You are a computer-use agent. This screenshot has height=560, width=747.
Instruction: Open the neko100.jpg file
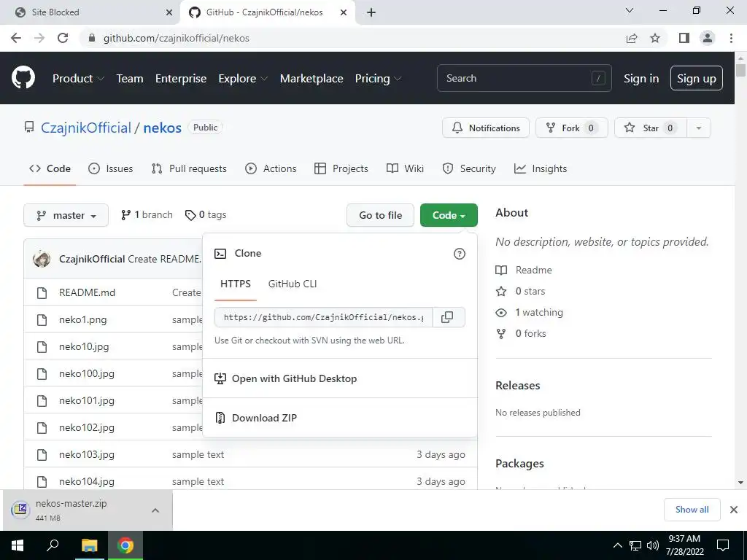tap(87, 374)
